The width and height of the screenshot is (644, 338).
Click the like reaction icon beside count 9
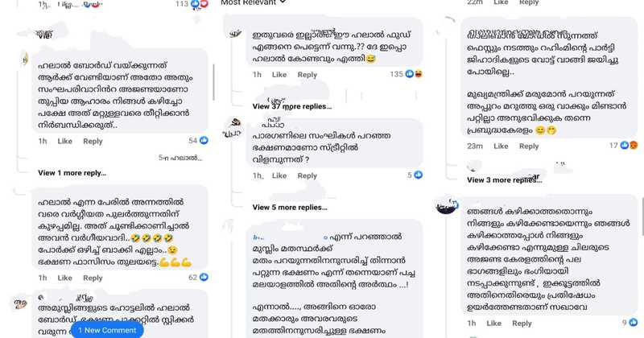pos(634,323)
